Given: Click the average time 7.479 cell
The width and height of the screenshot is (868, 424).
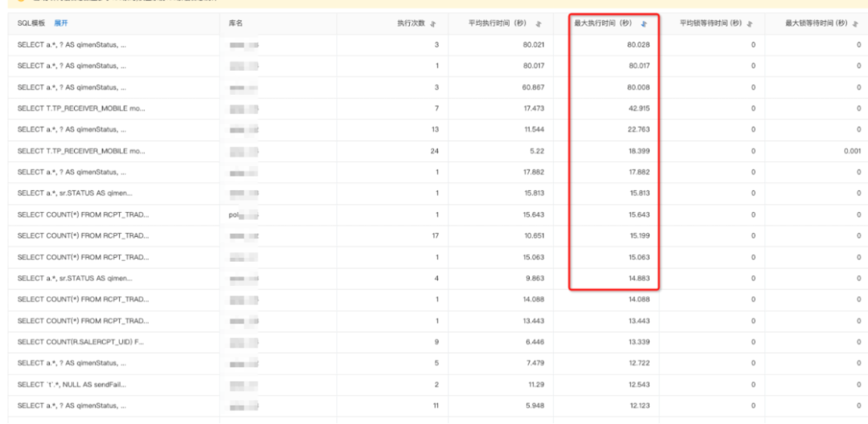Looking at the screenshot, I should click(535, 363).
